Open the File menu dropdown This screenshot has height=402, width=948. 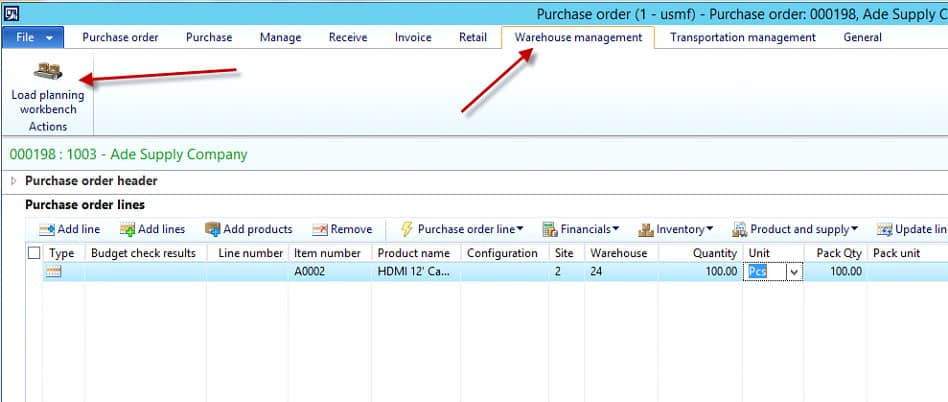[x=35, y=37]
